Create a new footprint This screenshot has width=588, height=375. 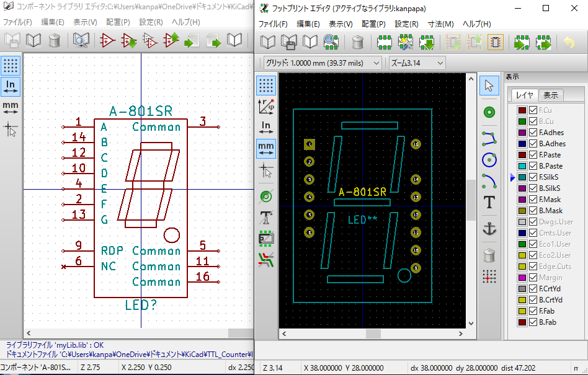pyautogui.click(x=384, y=42)
